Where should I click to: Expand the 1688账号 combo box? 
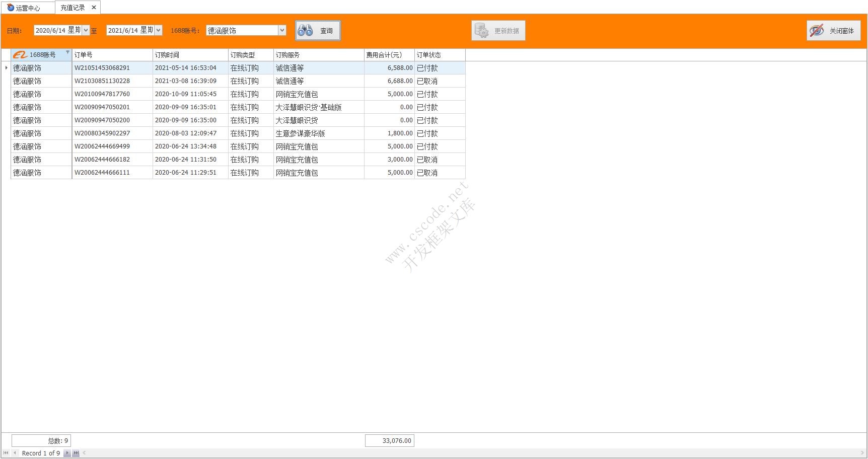pyautogui.click(x=282, y=30)
